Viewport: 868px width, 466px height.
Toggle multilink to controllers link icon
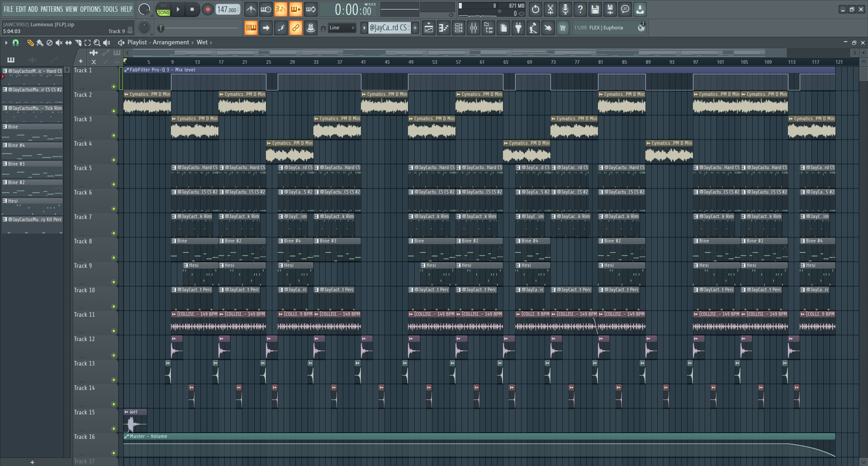point(295,28)
